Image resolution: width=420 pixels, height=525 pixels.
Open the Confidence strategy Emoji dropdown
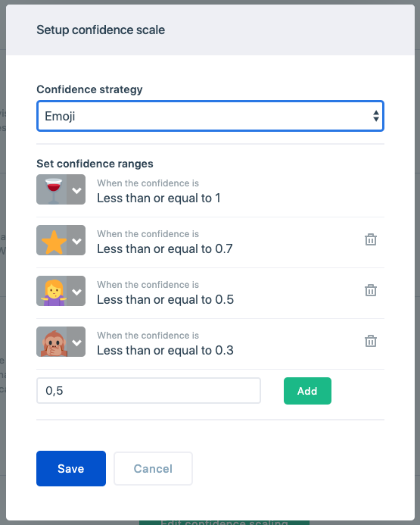210,116
